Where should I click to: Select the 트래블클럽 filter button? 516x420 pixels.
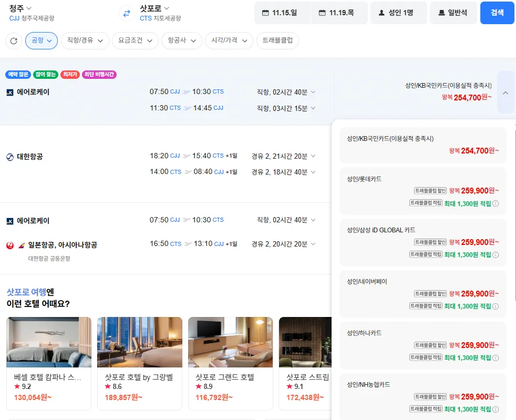pos(277,41)
